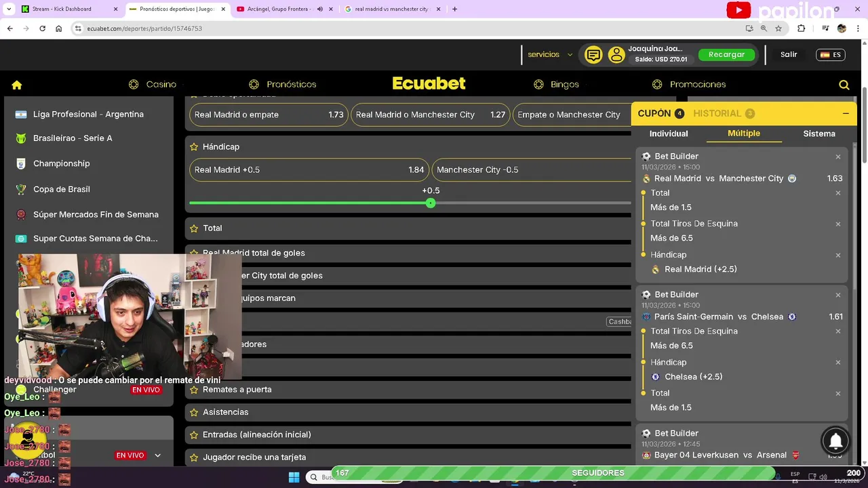868x488 pixels.
Task: Favorite the Jugador recibe una tarjeta star
Action: pyautogui.click(x=194, y=457)
